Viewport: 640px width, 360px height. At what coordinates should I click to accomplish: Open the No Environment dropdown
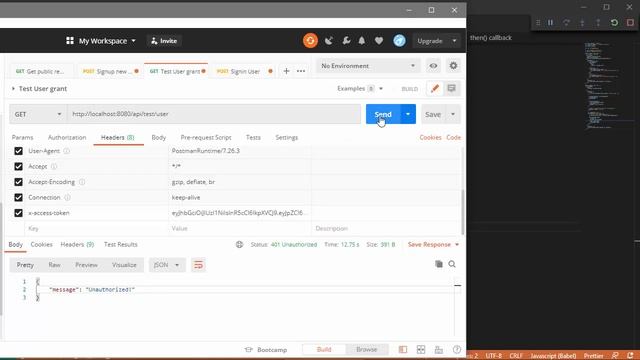pyautogui.click(x=367, y=66)
